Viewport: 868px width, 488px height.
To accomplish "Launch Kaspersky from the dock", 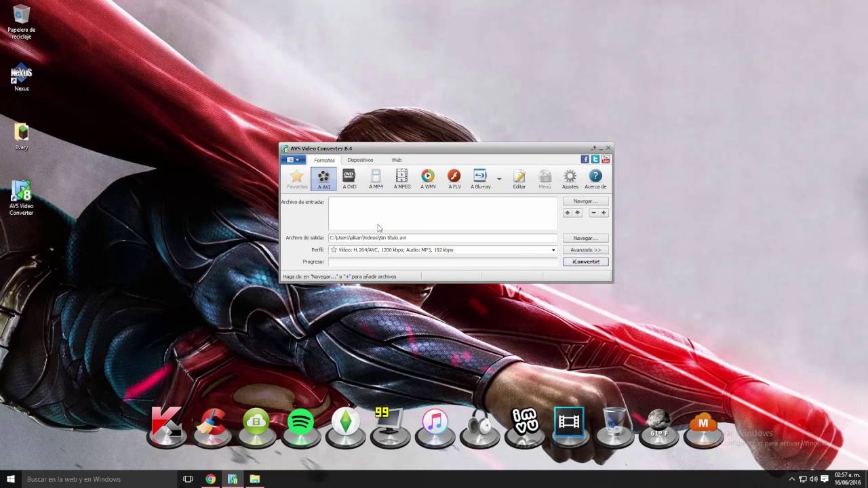I will pyautogui.click(x=166, y=427).
